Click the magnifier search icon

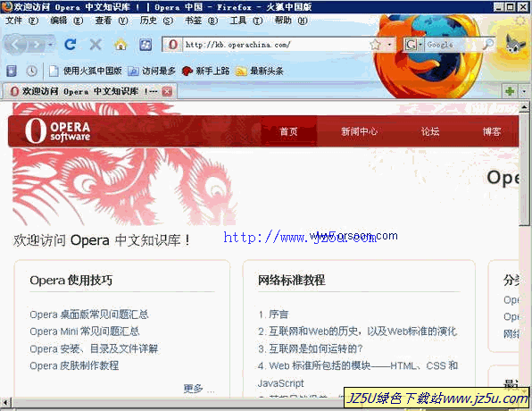tap(488, 44)
